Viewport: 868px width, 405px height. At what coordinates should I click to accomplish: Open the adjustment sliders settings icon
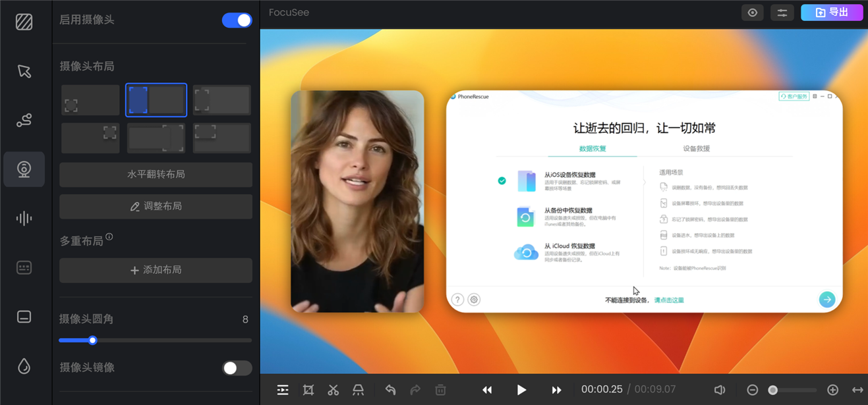click(782, 13)
